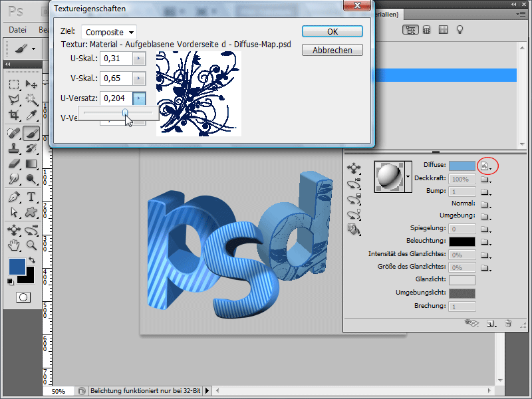Select the Path Selection tool

(x=14, y=212)
